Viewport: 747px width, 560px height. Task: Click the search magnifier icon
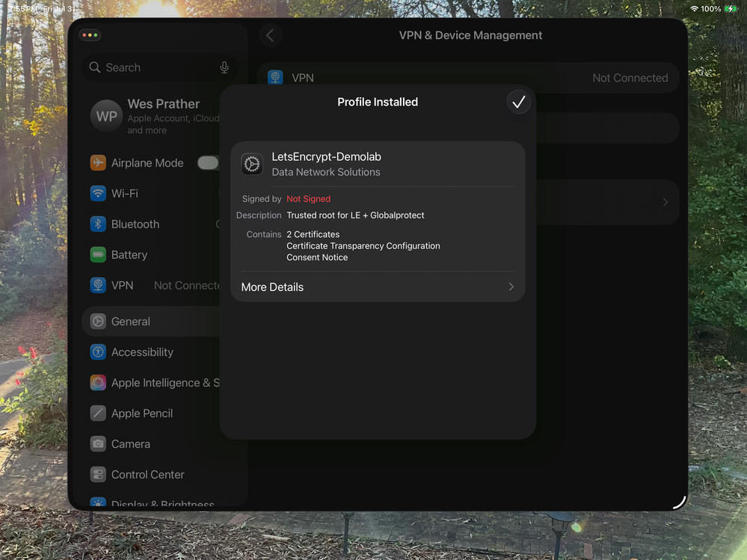pos(95,67)
